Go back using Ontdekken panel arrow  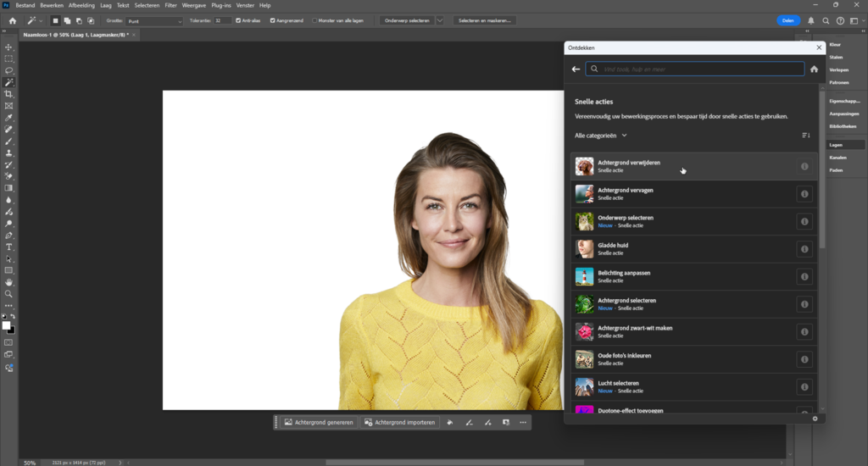tap(576, 69)
